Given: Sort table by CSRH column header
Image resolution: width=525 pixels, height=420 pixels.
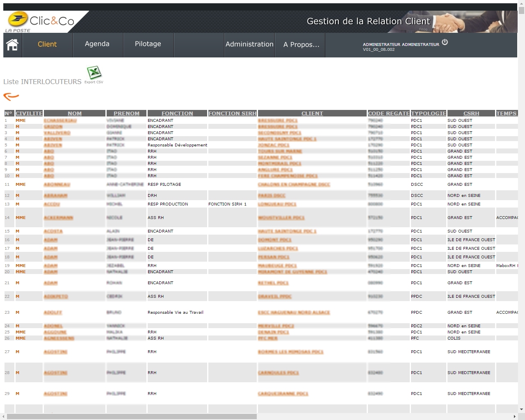Looking at the screenshot, I should click(471, 114).
